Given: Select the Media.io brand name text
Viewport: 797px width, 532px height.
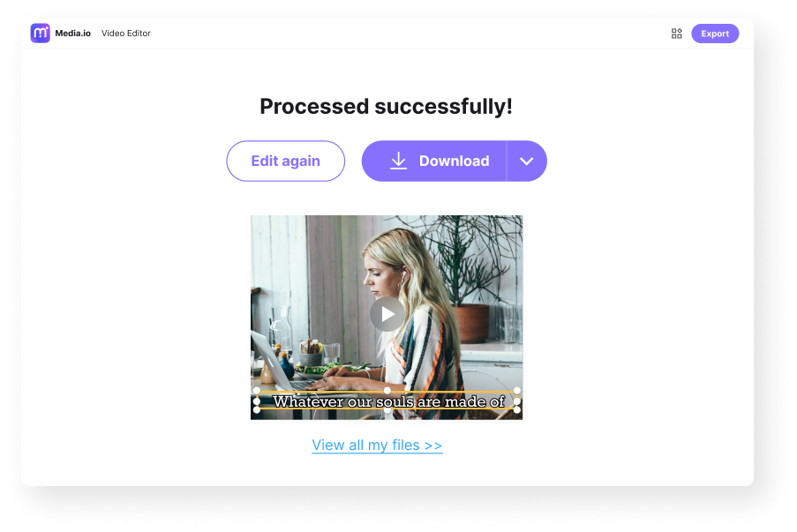Looking at the screenshot, I should (x=72, y=34).
